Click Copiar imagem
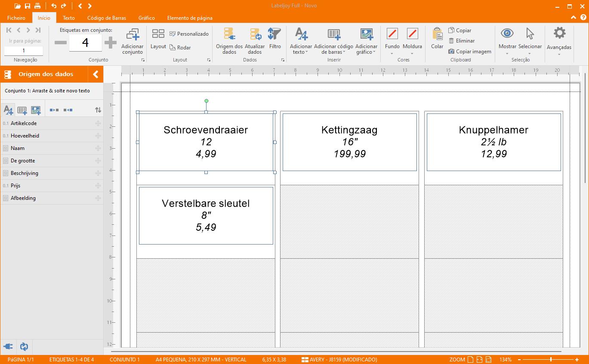 (469, 52)
